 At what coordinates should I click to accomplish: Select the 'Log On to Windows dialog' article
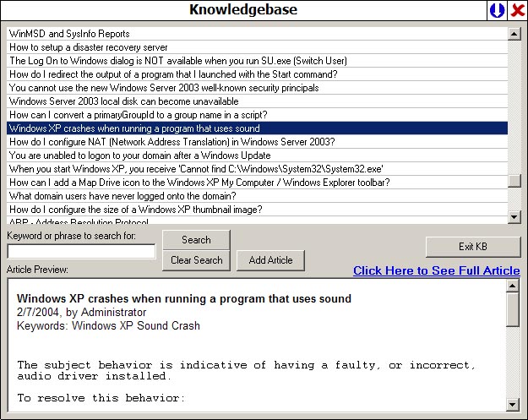point(258,61)
